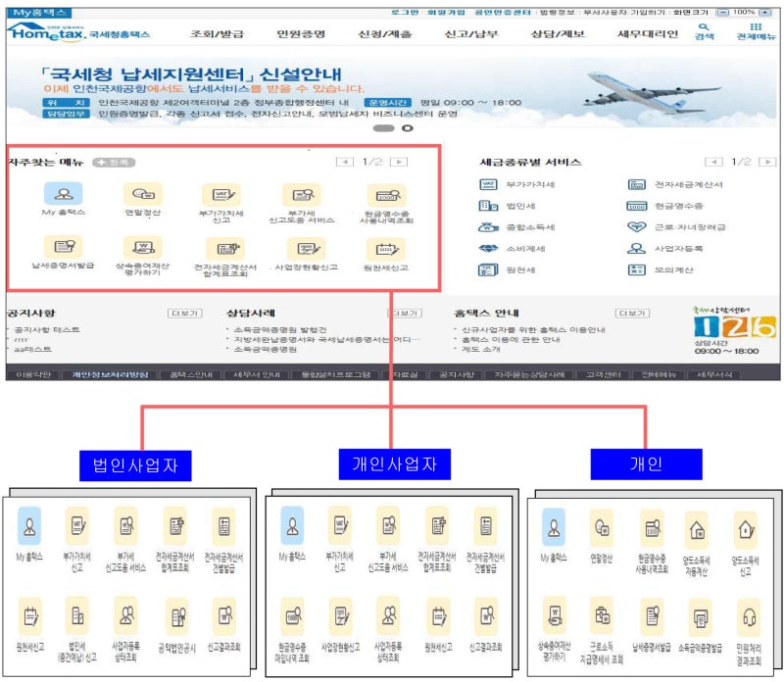
Task: Open notice '공지사항 테스트'
Action: point(47,330)
